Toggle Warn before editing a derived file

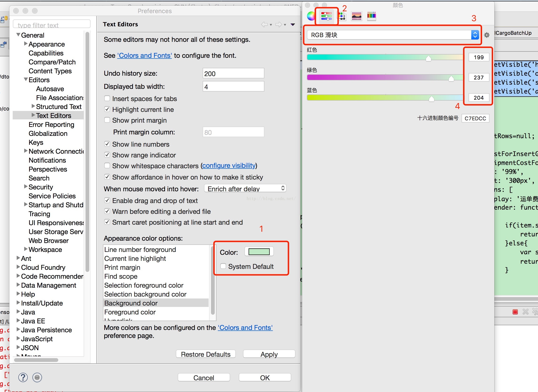click(x=107, y=211)
